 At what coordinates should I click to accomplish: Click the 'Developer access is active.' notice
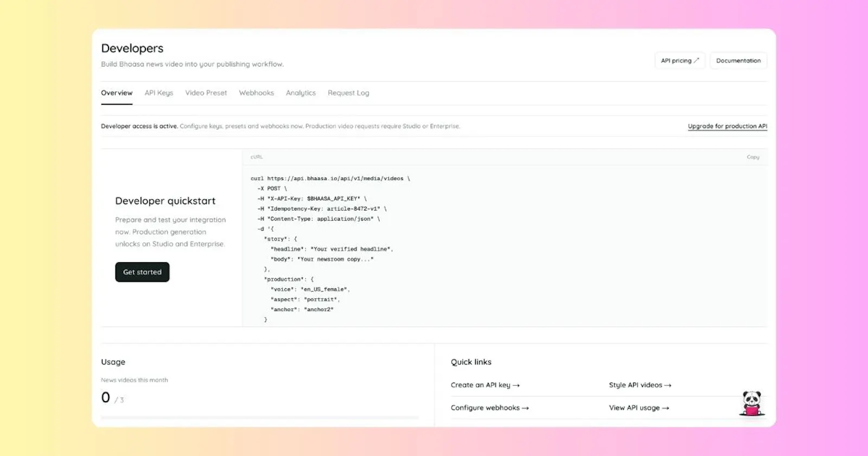tap(139, 126)
